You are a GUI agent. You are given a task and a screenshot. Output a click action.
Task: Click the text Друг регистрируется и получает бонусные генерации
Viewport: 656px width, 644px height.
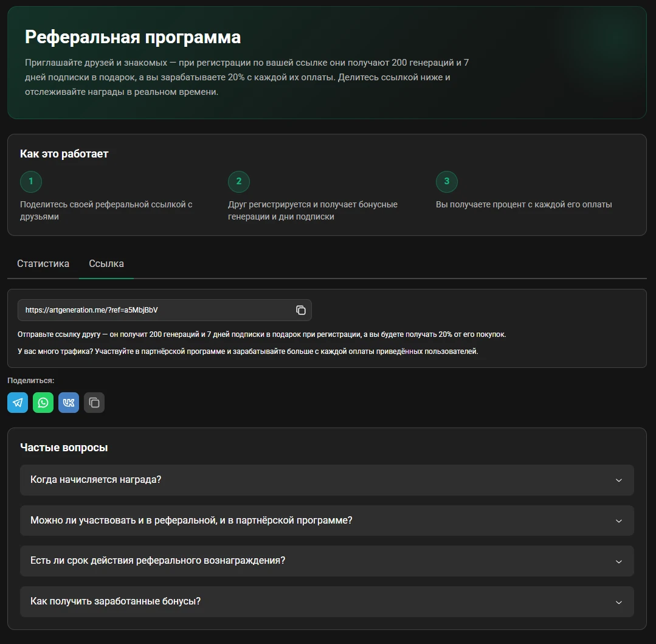tap(312, 210)
